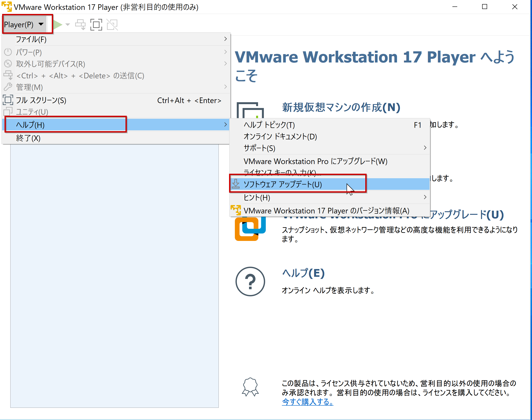Close the VMware Player window
Screen dimensions: 532x420
coord(515,7)
